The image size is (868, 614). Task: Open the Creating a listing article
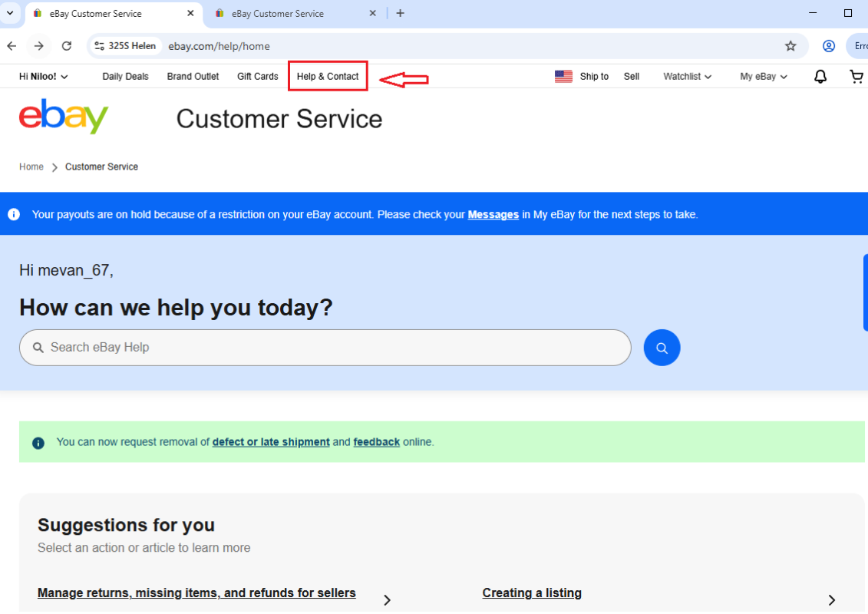point(531,593)
